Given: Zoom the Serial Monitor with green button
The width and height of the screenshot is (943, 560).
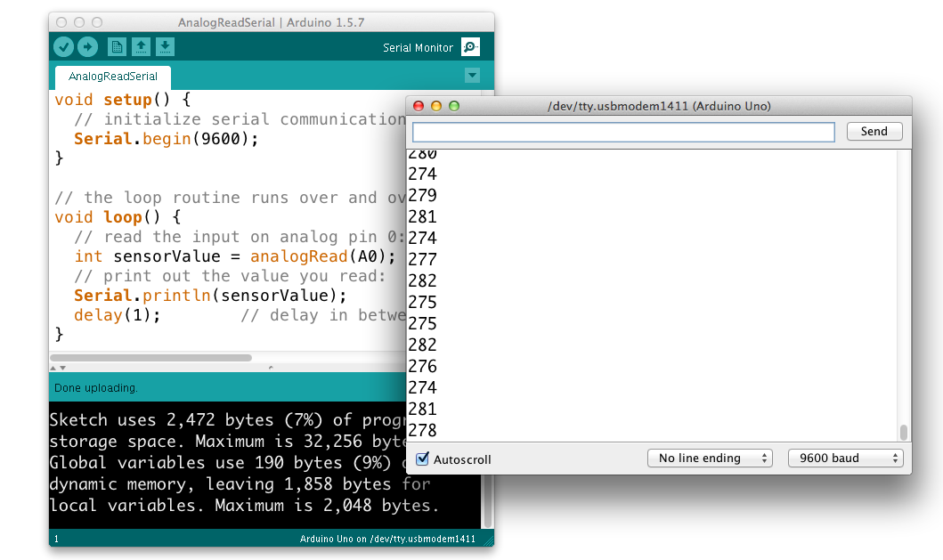Looking at the screenshot, I should [454, 106].
